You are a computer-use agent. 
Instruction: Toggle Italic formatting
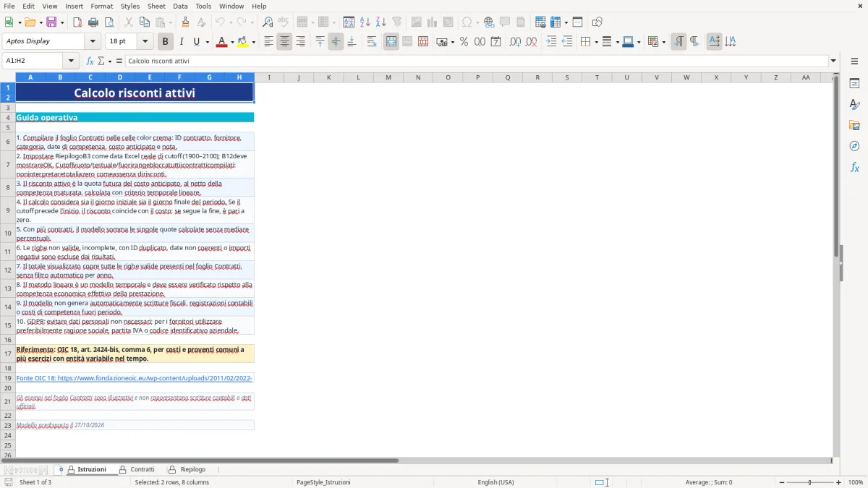181,42
